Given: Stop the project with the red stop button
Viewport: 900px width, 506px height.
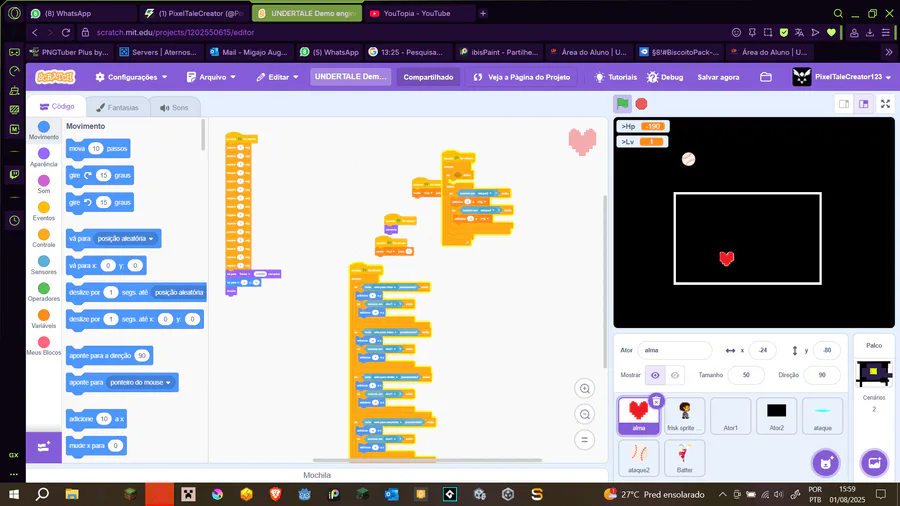Looking at the screenshot, I should (x=641, y=104).
